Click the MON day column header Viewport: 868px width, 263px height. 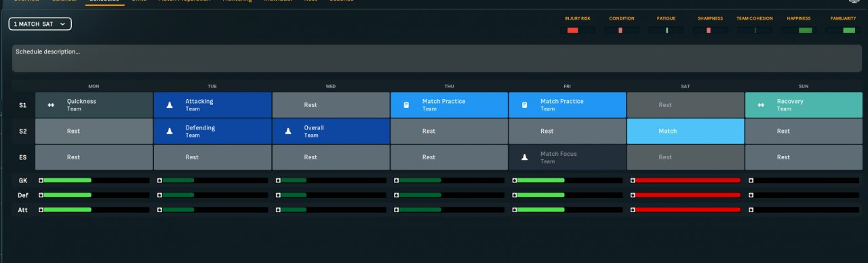pyautogui.click(x=94, y=86)
